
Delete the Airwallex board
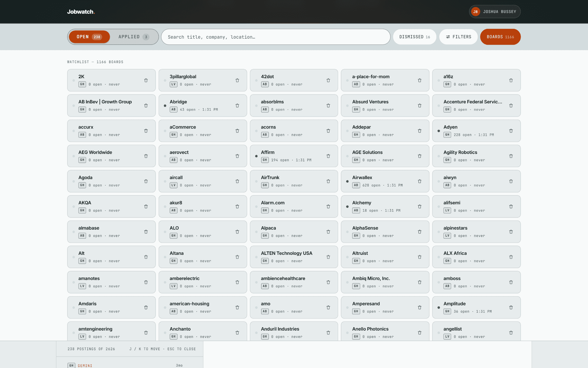[420, 181]
